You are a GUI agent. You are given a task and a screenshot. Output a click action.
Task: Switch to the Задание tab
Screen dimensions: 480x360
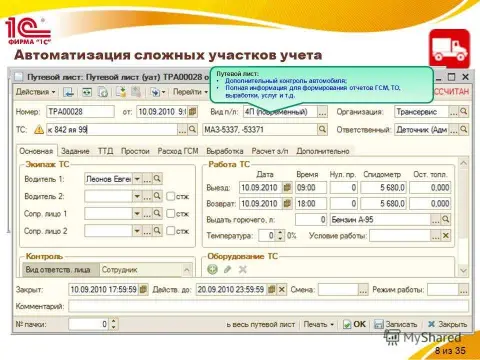[x=75, y=151]
